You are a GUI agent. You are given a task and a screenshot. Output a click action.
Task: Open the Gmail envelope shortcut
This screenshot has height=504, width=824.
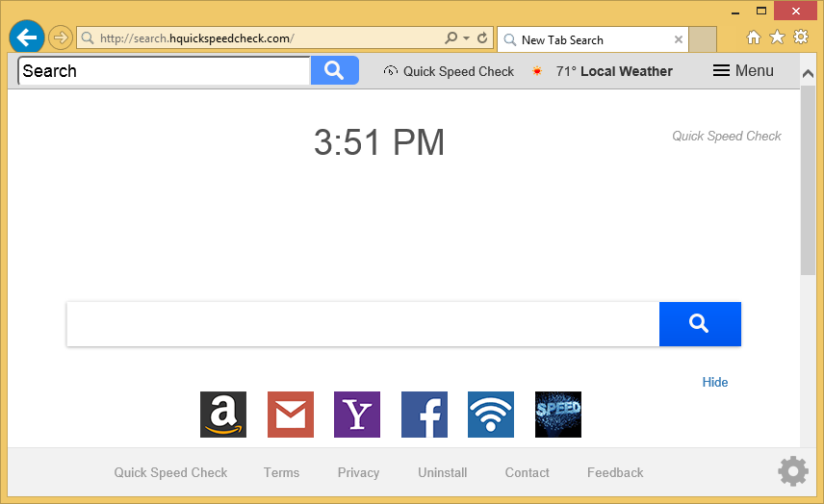(x=290, y=415)
